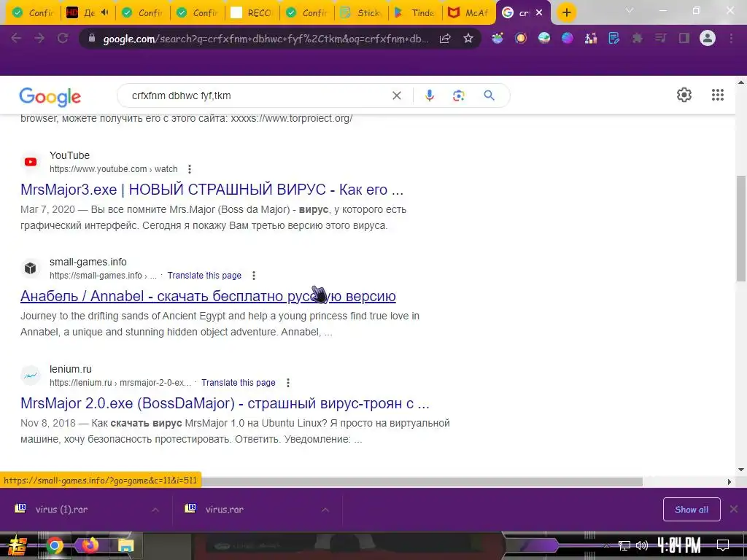The width and height of the screenshot is (747, 560).
Task: Open a new browser tab with plus
Action: point(566,12)
